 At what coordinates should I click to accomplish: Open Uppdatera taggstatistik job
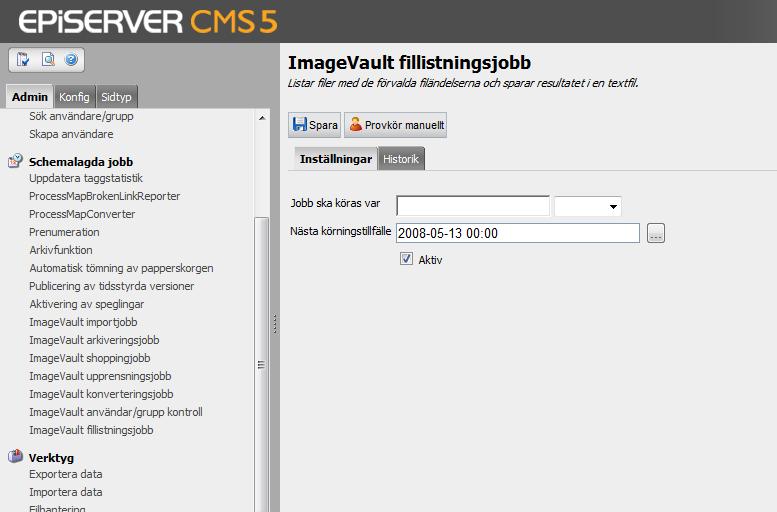(86, 178)
